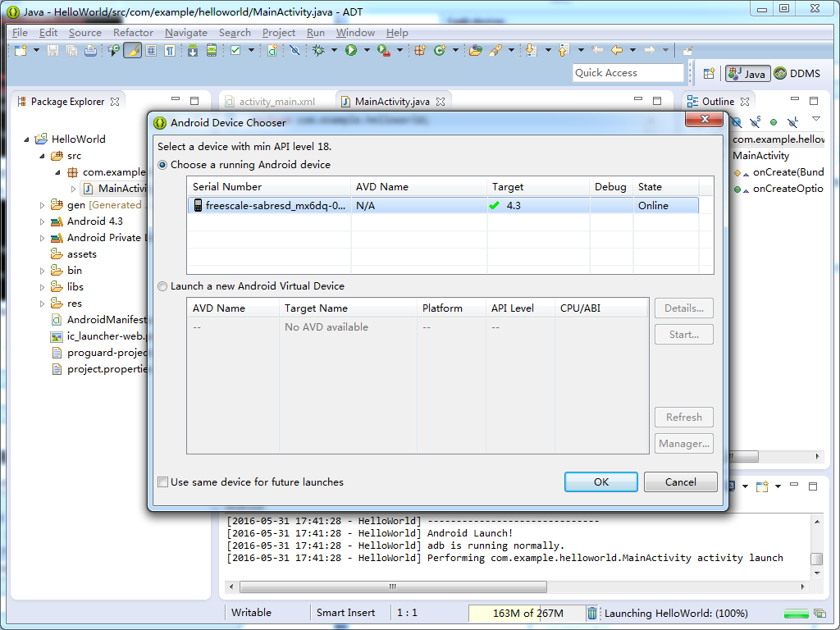Image resolution: width=840 pixels, height=630 pixels.
Task: Click the Hide Static Members icon in Outline
Action: coord(756,122)
